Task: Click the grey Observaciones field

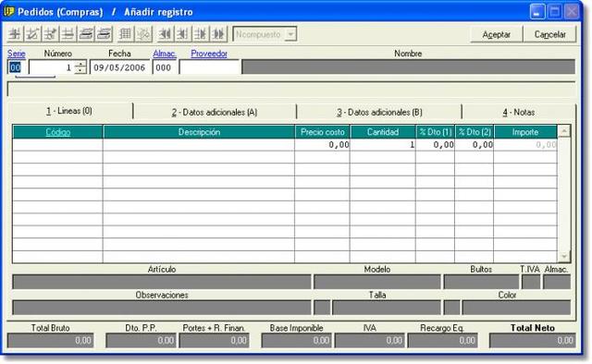Action: [x=162, y=308]
